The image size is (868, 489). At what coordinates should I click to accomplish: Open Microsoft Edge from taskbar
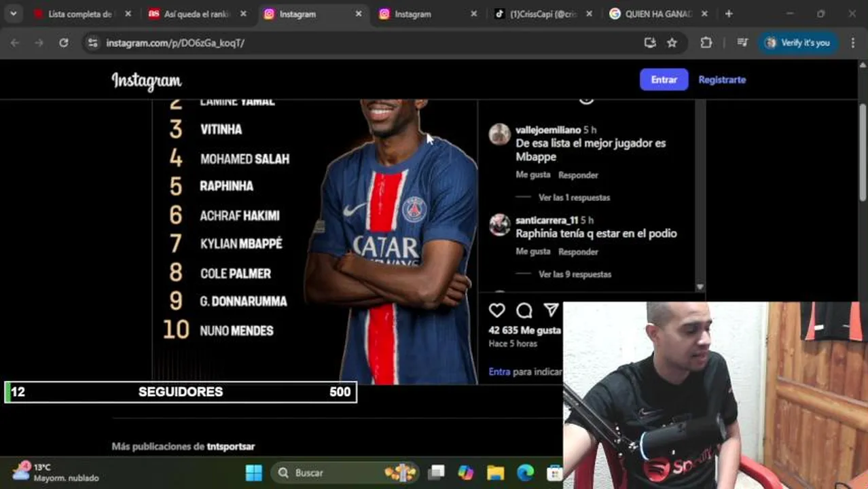[525, 473]
